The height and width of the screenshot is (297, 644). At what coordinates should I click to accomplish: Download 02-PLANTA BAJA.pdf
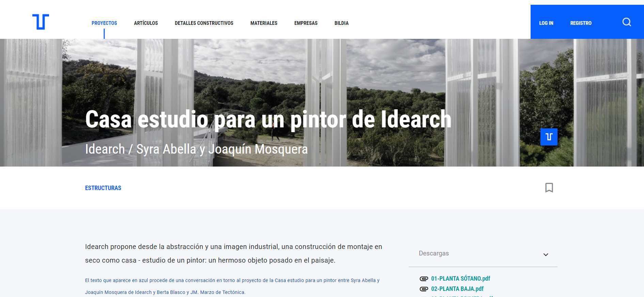pos(457,289)
